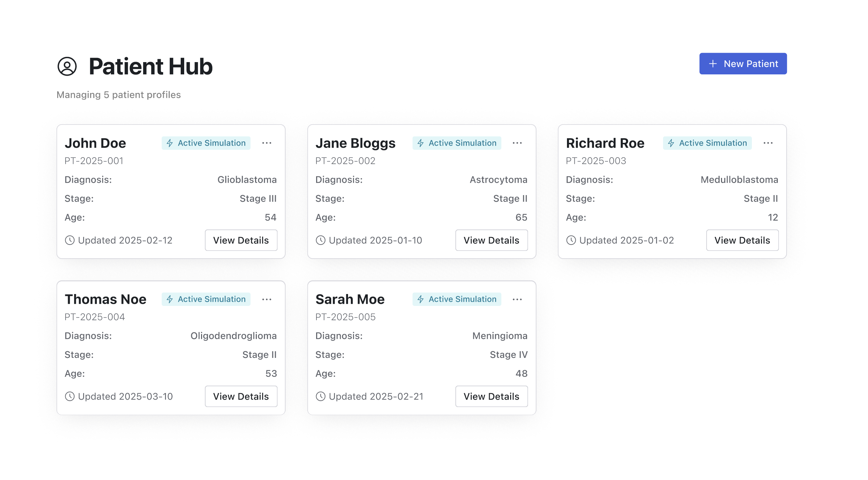Select Jane Bloggs' Active Simulation badge

(457, 143)
